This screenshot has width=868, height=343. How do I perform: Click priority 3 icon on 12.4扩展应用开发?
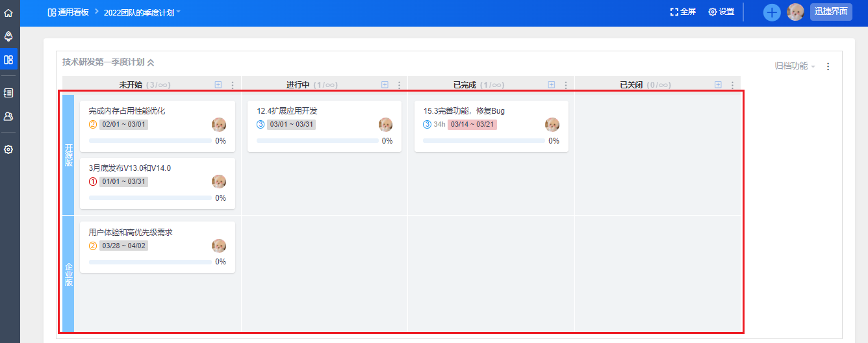[261, 125]
